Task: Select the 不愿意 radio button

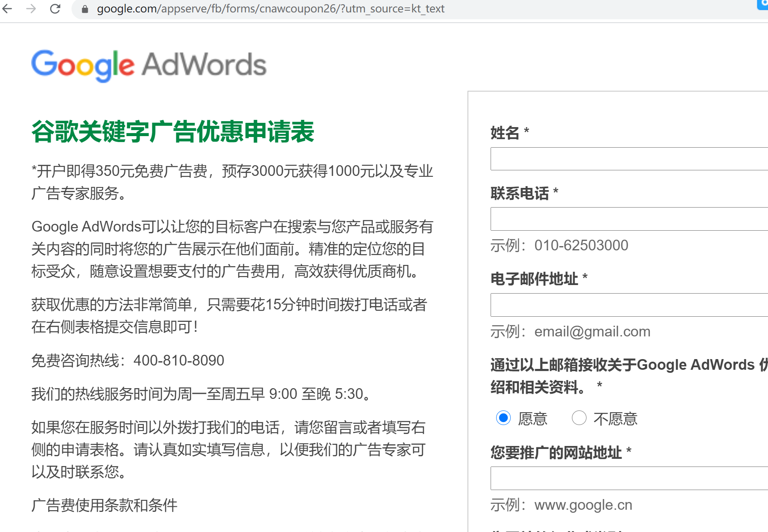Action: click(x=579, y=418)
